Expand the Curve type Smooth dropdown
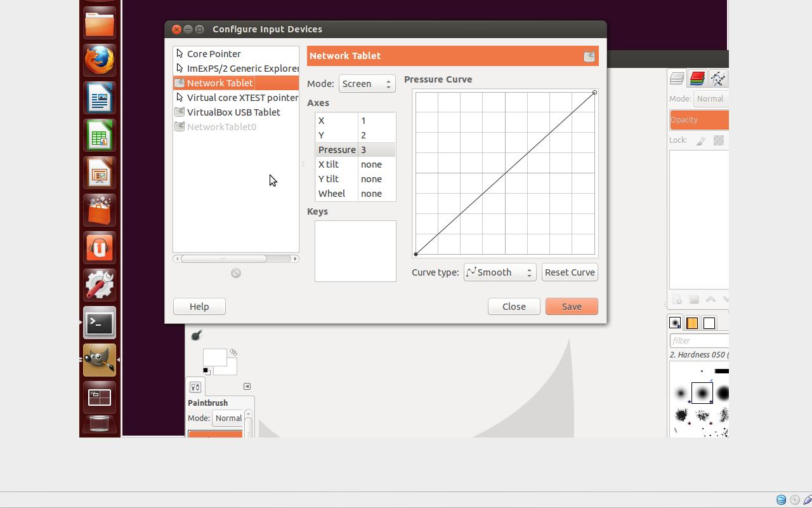Screen dimensions: 812x508 tap(500, 272)
